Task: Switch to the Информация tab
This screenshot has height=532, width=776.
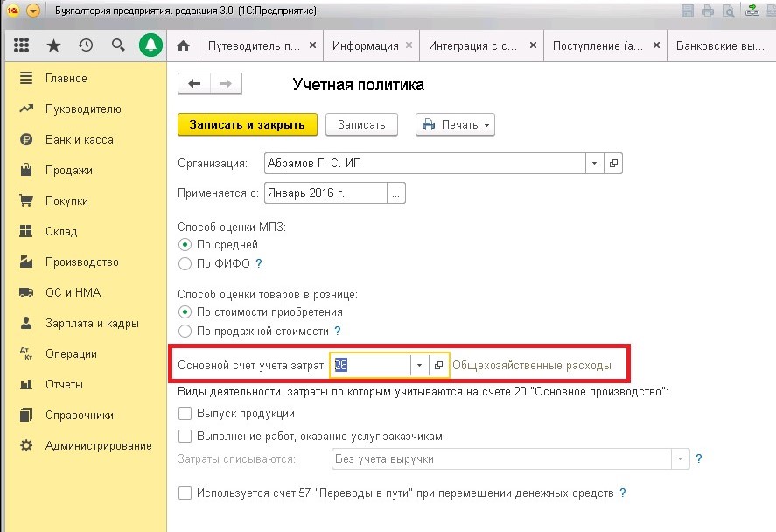Action: coord(365,45)
